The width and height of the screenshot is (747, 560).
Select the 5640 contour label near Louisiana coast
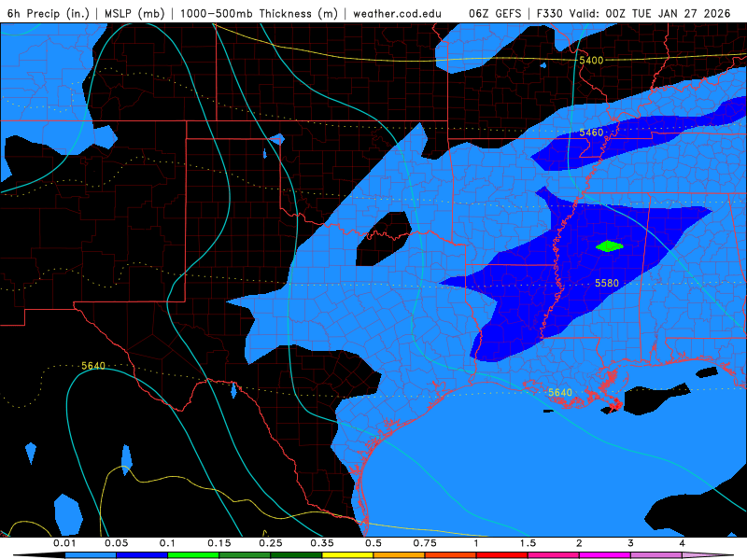559,392
